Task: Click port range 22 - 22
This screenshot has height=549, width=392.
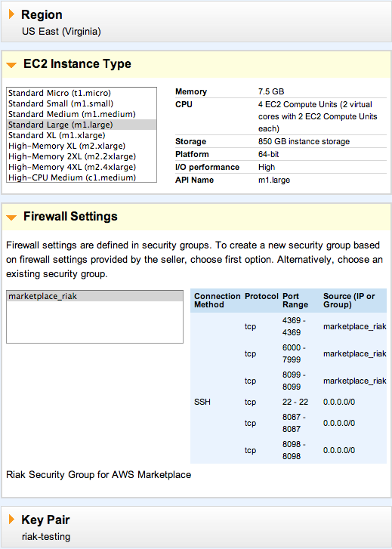Action: pos(295,402)
